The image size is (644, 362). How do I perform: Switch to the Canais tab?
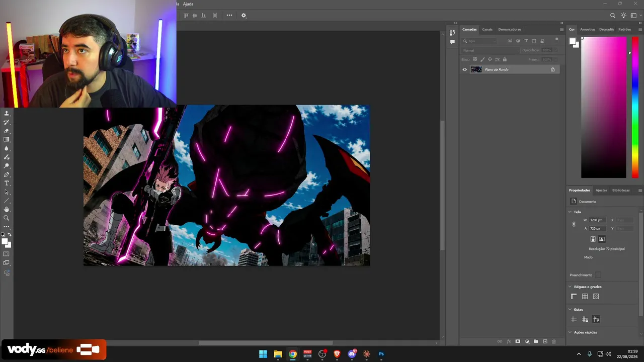[487, 29]
